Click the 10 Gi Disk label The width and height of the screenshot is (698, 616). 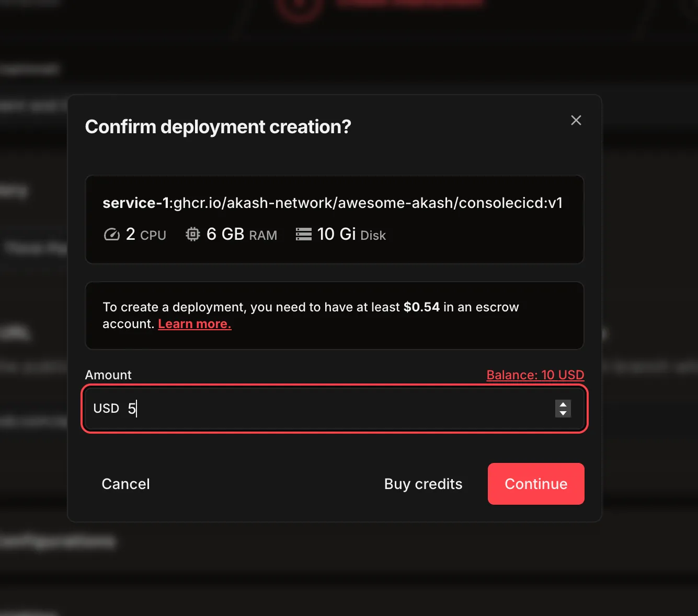click(351, 235)
